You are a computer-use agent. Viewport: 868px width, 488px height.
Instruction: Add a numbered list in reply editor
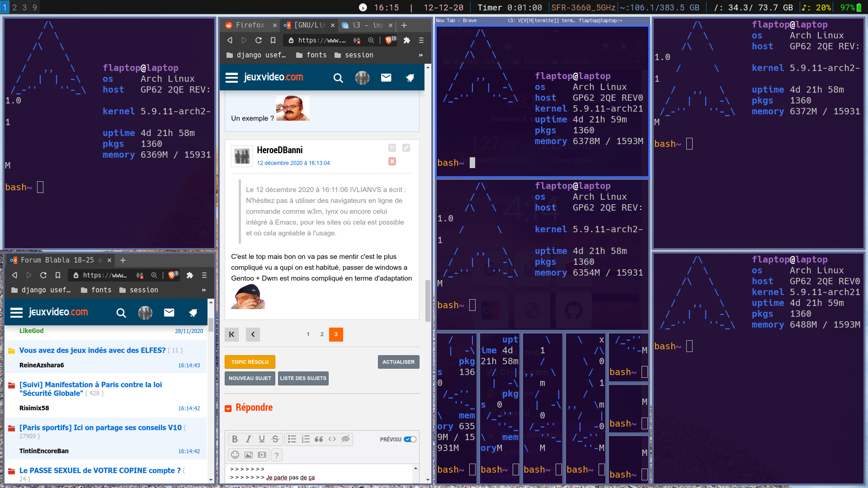[x=306, y=439]
